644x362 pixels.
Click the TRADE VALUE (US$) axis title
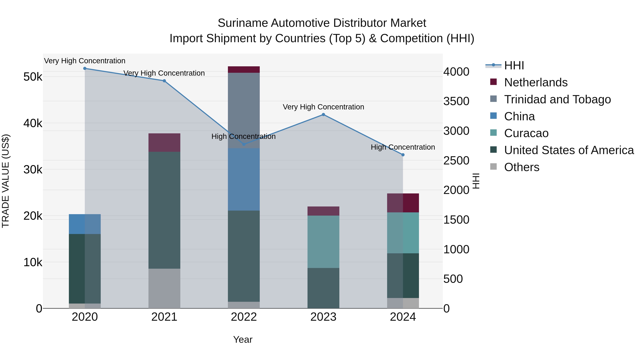point(6,181)
